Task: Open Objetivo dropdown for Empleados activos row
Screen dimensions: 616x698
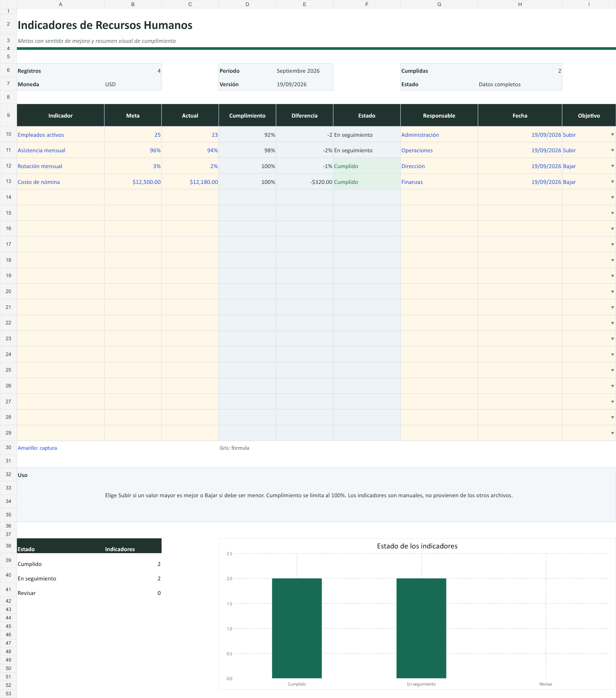Action: 612,134
